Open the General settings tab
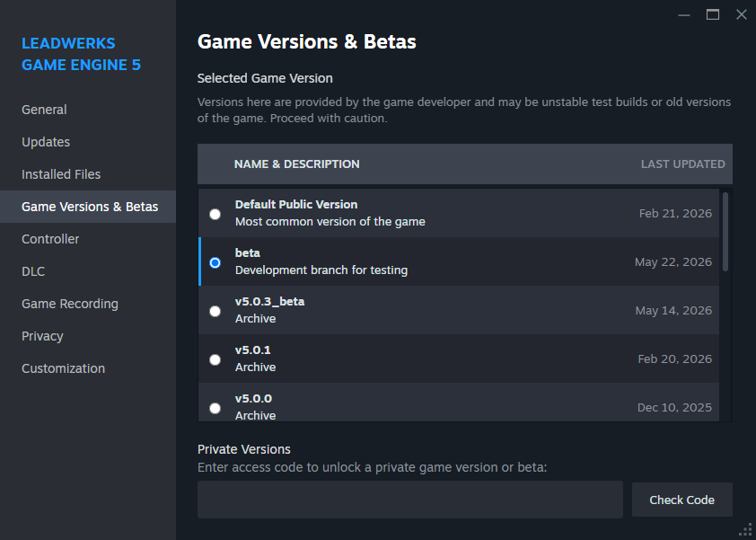Image resolution: width=756 pixels, height=540 pixels. (x=88, y=110)
